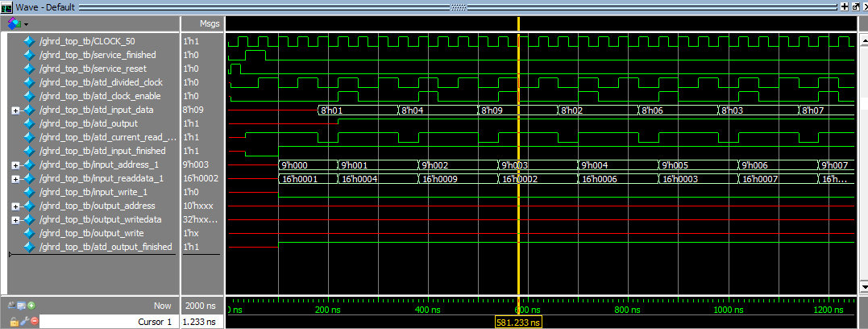Toggle leaf names display icon
Screen dimensions: 868x329
point(13,305)
